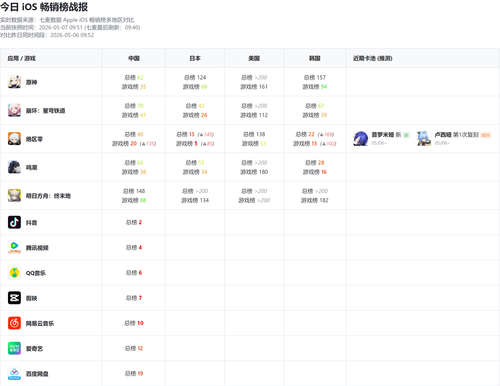The height and width of the screenshot is (386, 500).
Task: Click the 爱奇艺 app icon
Action: coord(14,348)
